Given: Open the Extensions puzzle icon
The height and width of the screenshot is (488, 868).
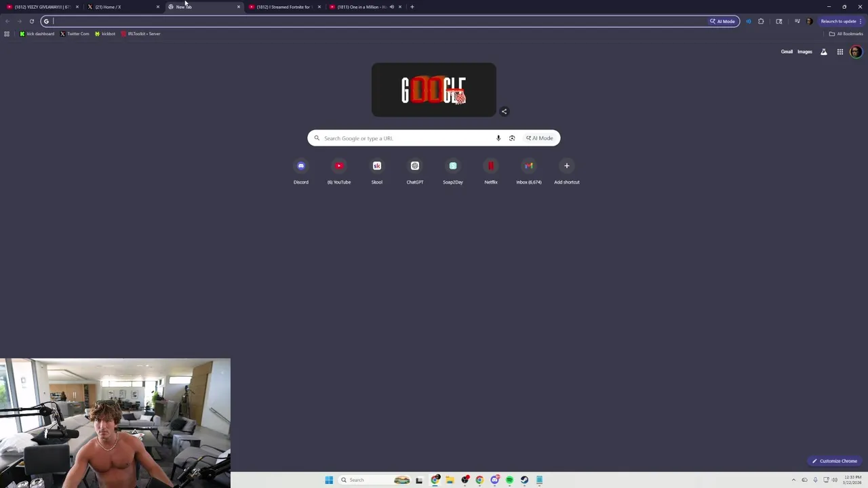Looking at the screenshot, I should 761,21.
